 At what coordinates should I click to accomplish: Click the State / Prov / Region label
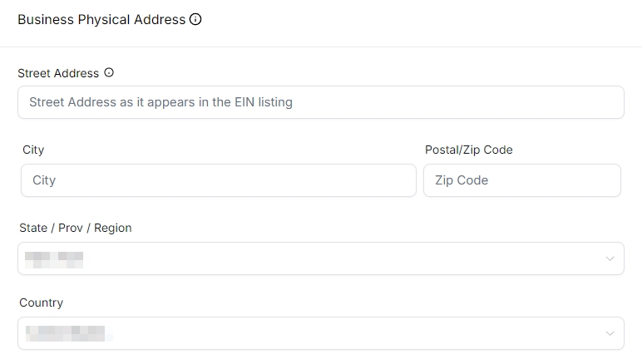pyautogui.click(x=75, y=228)
